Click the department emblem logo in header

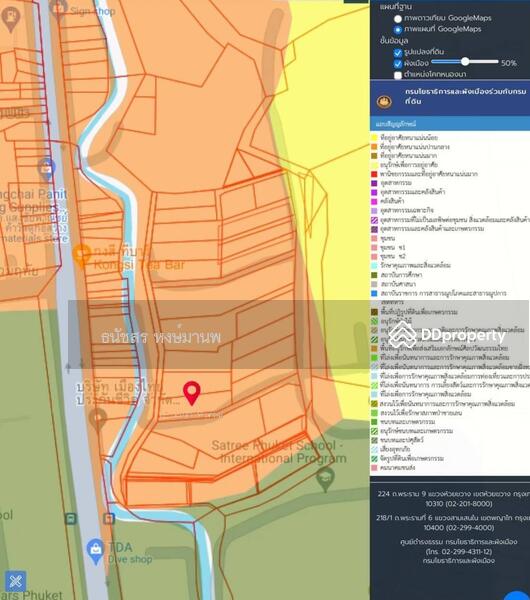384,101
